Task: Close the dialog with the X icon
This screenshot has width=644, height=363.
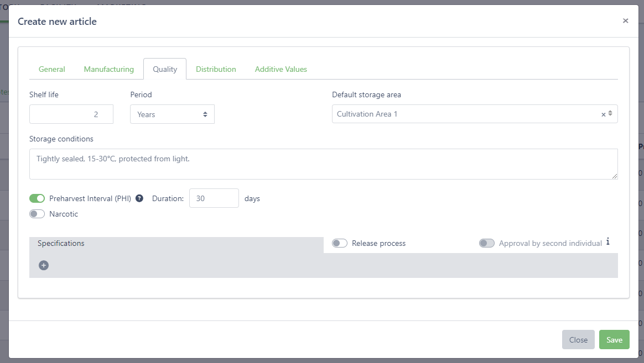Action: click(x=625, y=21)
